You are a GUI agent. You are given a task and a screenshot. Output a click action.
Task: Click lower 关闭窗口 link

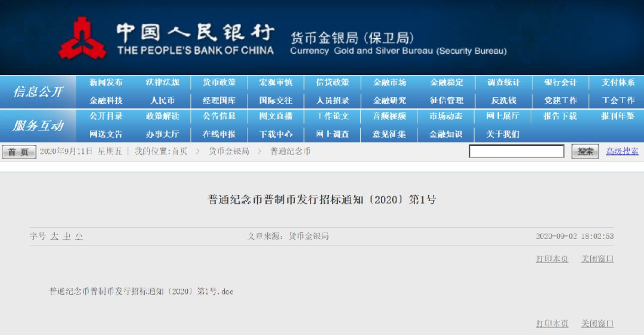coord(597,324)
